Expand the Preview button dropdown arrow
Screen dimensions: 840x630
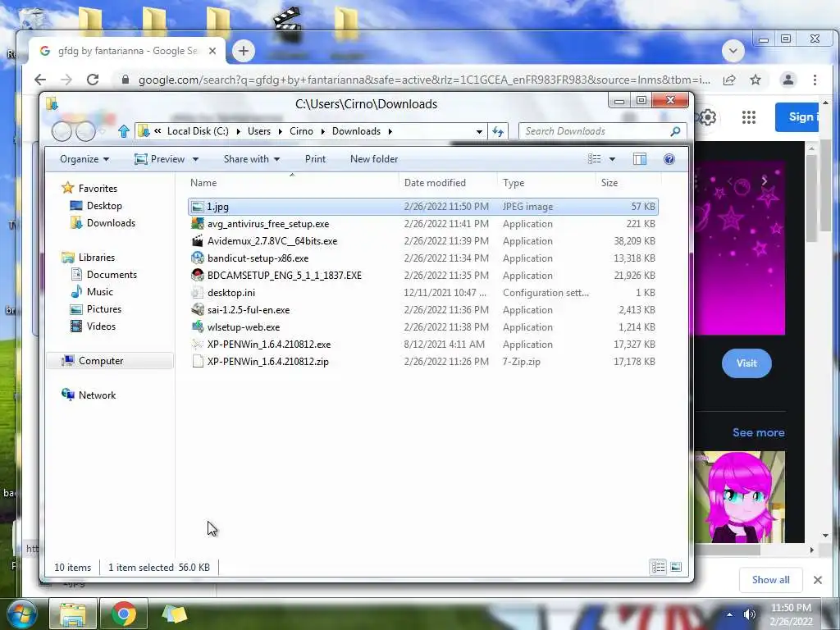click(x=195, y=159)
